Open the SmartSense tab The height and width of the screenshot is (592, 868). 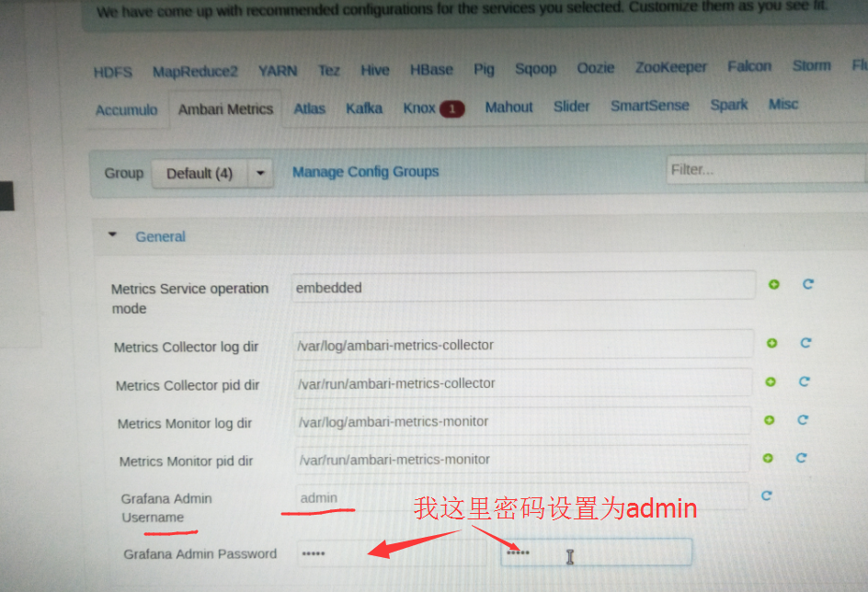point(650,106)
